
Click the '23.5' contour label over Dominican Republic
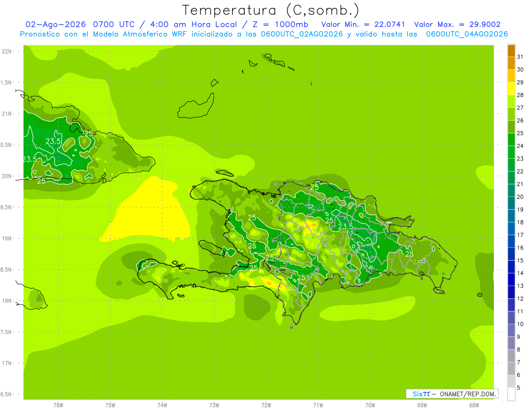(345, 227)
